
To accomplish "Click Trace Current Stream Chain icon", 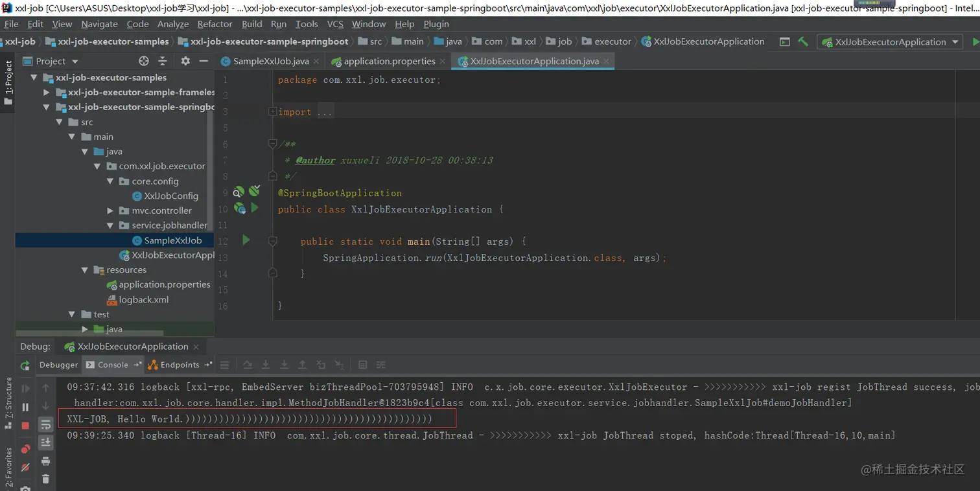I will [381, 365].
